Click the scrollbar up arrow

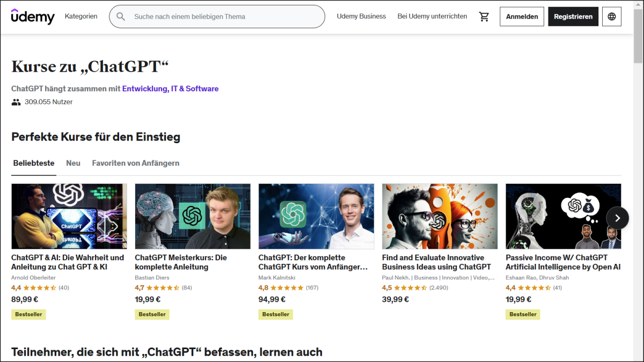[638, 4]
